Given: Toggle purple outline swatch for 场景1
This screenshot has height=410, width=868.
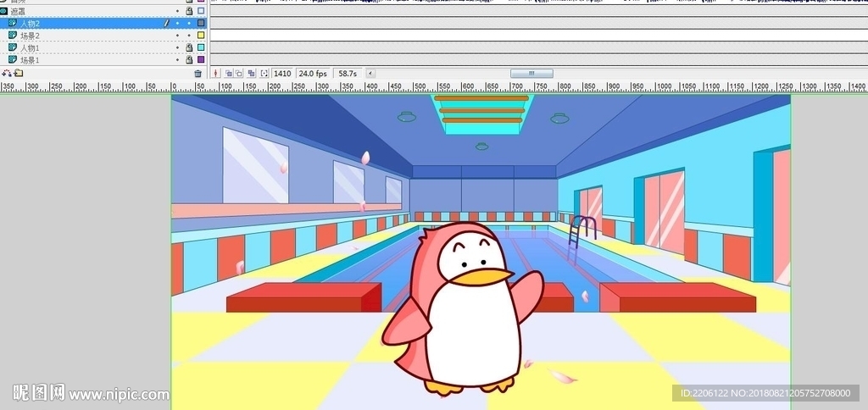Looking at the screenshot, I should coord(201,60).
